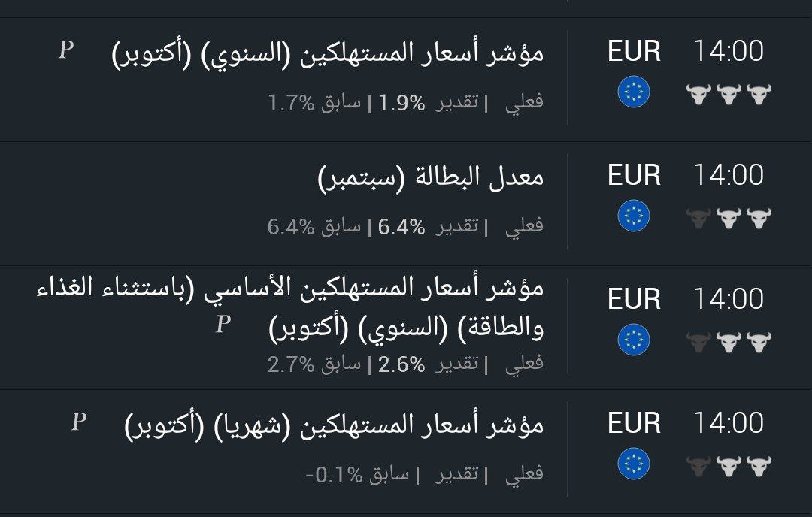Click EUR currency label in annual CPI row
This screenshot has width=812, height=517.
[634, 52]
